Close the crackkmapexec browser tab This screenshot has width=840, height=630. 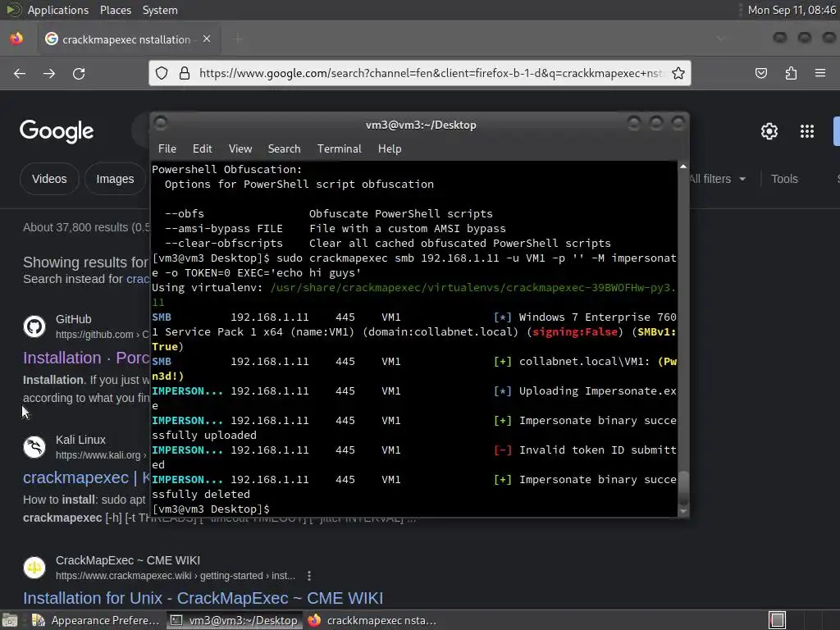[207, 39]
